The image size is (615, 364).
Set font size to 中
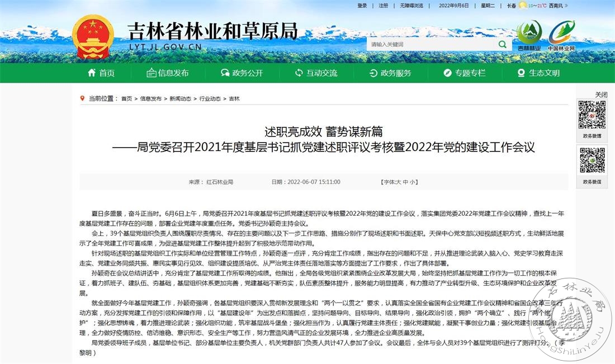(x=405, y=182)
